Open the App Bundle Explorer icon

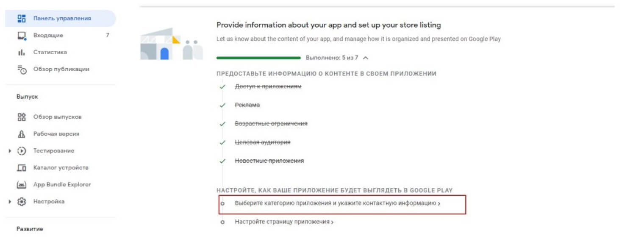22,185
